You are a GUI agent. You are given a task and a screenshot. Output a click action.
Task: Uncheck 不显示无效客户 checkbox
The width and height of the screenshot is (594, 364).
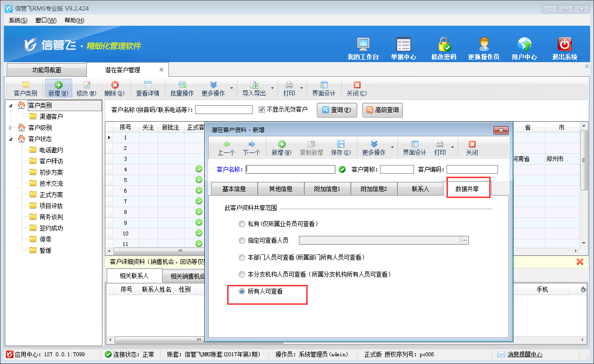click(262, 110)
